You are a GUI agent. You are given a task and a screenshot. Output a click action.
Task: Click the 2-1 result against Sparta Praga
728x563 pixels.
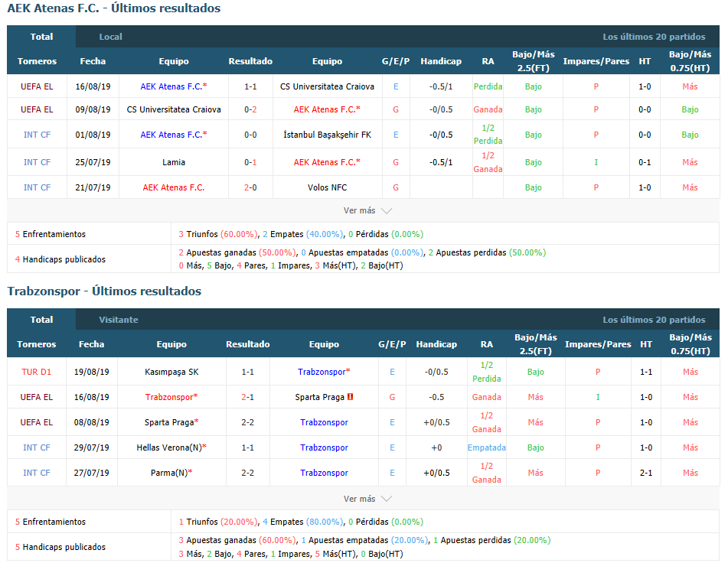pyautogui.click(x=247, y=397)
